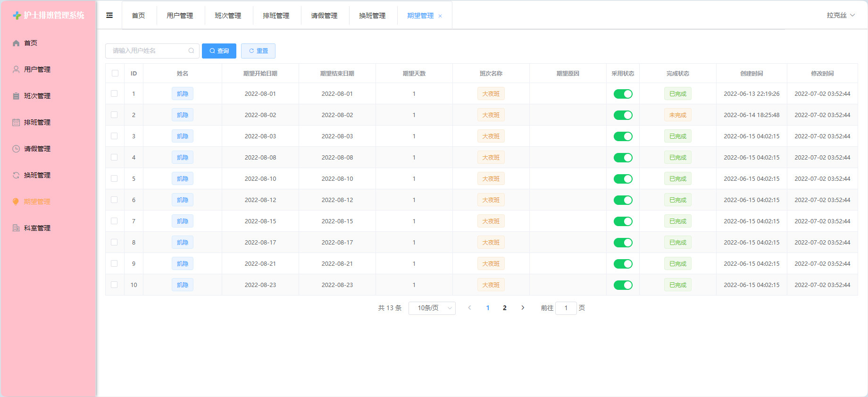Click the 2022-08-21 end date cell

[x=337, y=263]
